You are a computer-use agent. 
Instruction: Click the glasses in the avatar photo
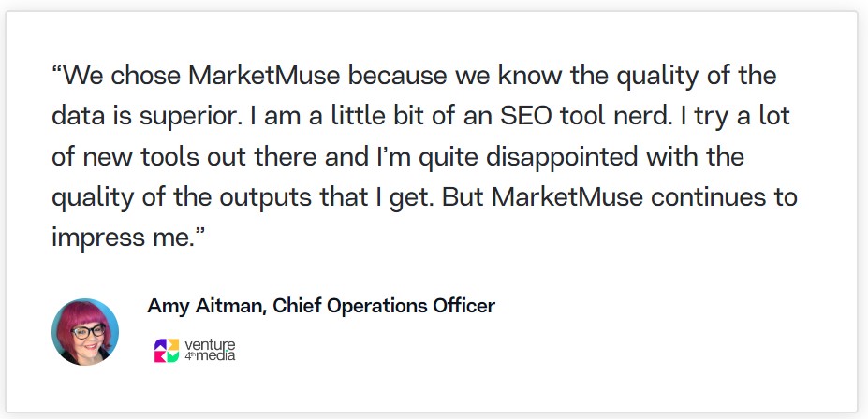pyautogui.click(x=88, y=331)
